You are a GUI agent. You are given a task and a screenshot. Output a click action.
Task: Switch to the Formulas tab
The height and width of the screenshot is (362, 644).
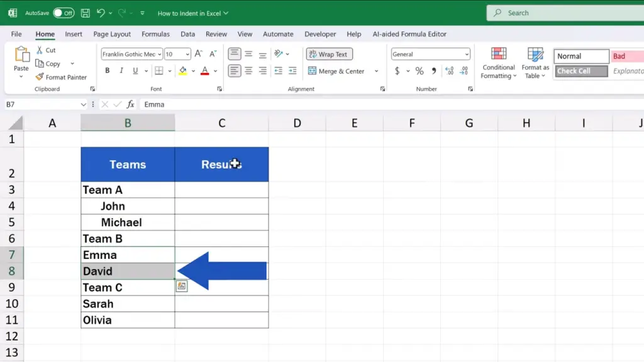(x=155, y=34)
